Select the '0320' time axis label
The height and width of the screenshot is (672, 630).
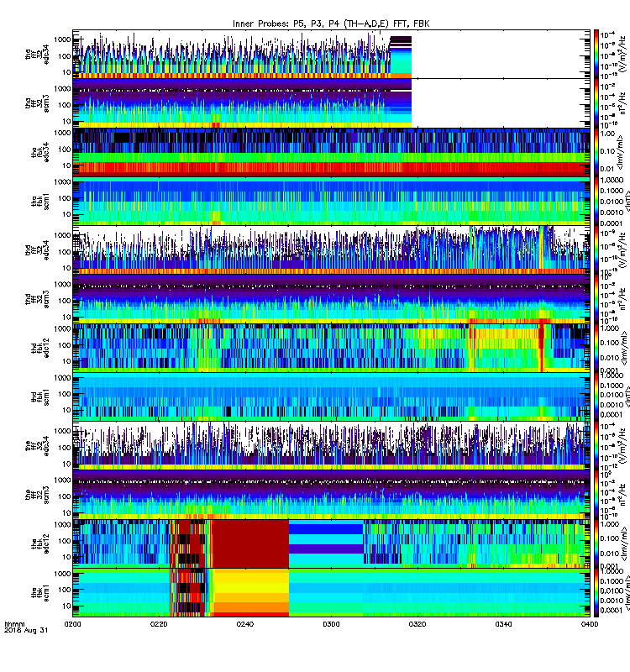pos(417,623)
